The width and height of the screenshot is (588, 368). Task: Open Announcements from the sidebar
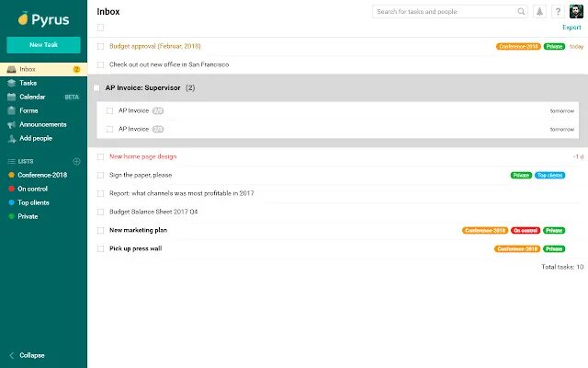42,124
